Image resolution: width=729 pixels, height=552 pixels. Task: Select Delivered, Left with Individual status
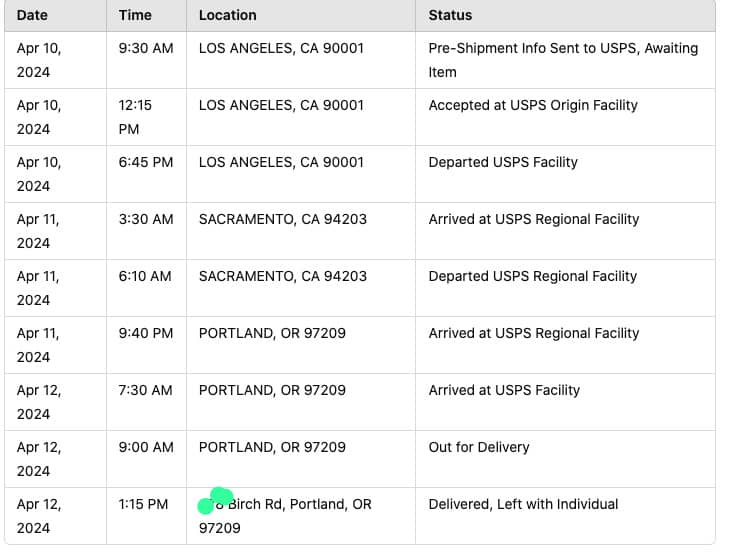click(x=523, y=504)
